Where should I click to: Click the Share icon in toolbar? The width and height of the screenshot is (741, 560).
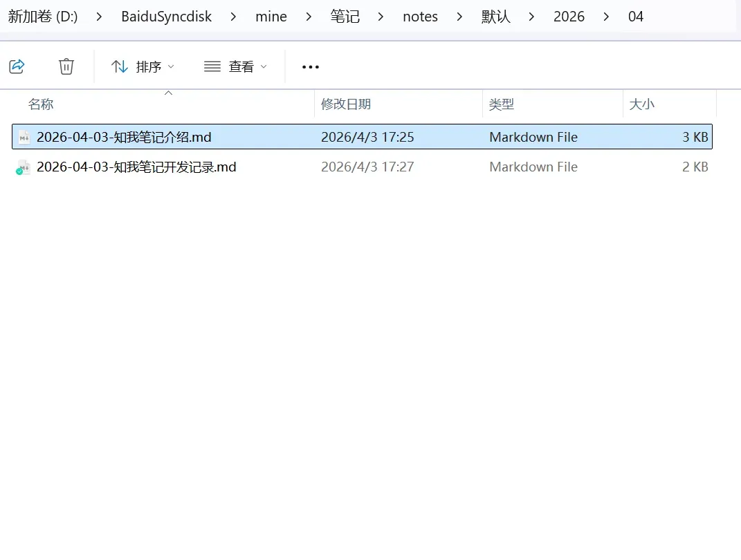pos(17,66)
